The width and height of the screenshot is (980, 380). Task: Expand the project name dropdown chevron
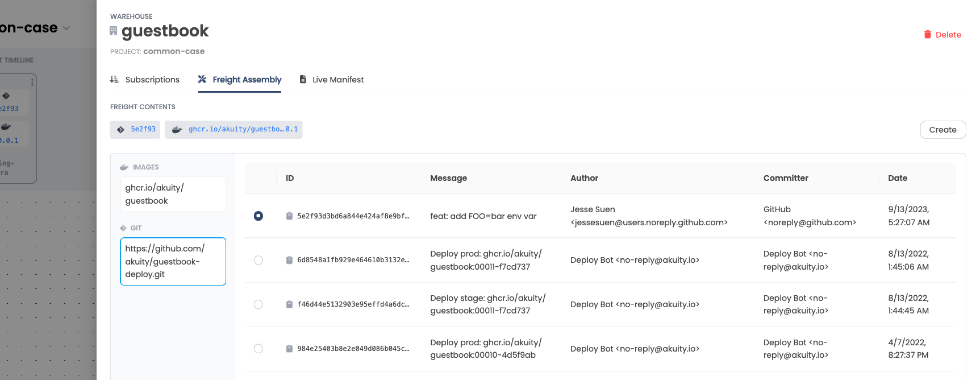66,28
